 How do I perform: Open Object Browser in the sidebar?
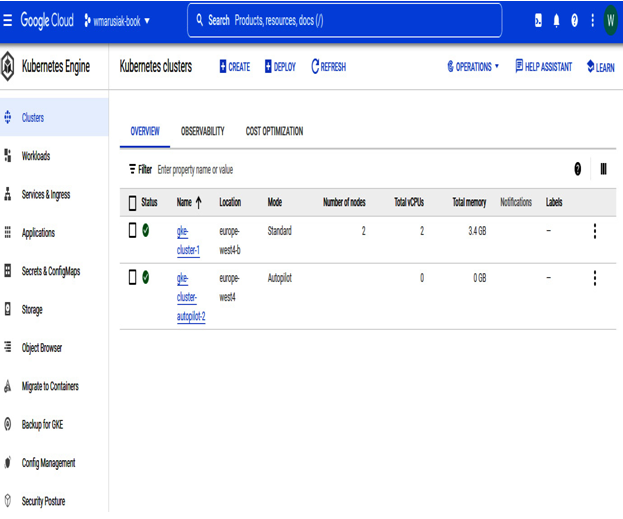[54, 348]
